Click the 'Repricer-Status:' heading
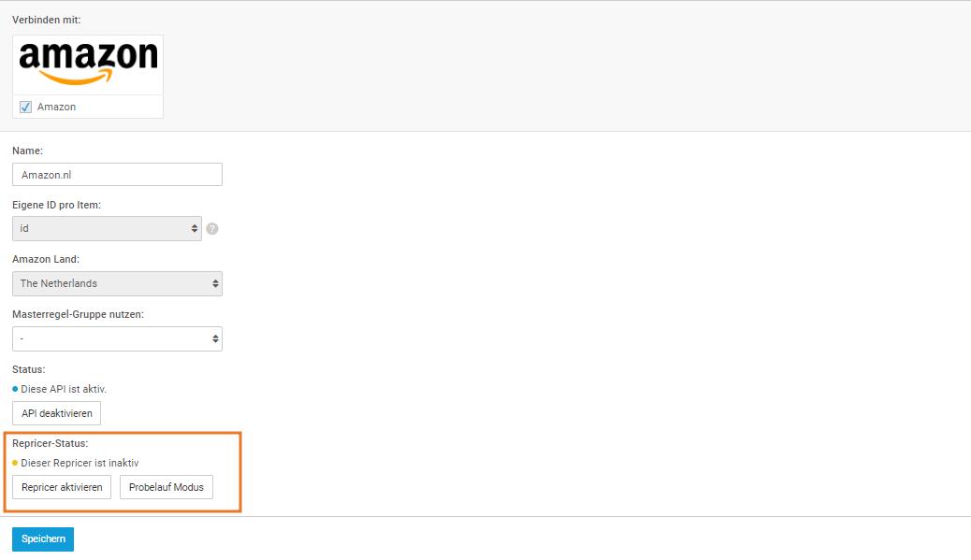971x560 pixels. [x=50, y=443]
